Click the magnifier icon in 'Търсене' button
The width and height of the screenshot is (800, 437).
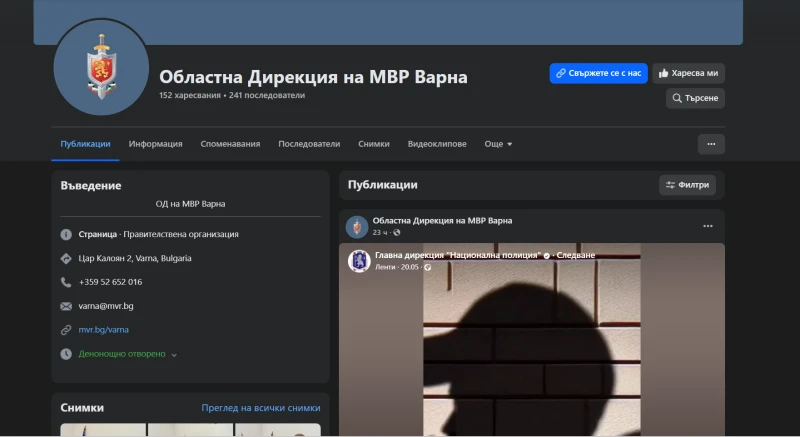[677, 98]
